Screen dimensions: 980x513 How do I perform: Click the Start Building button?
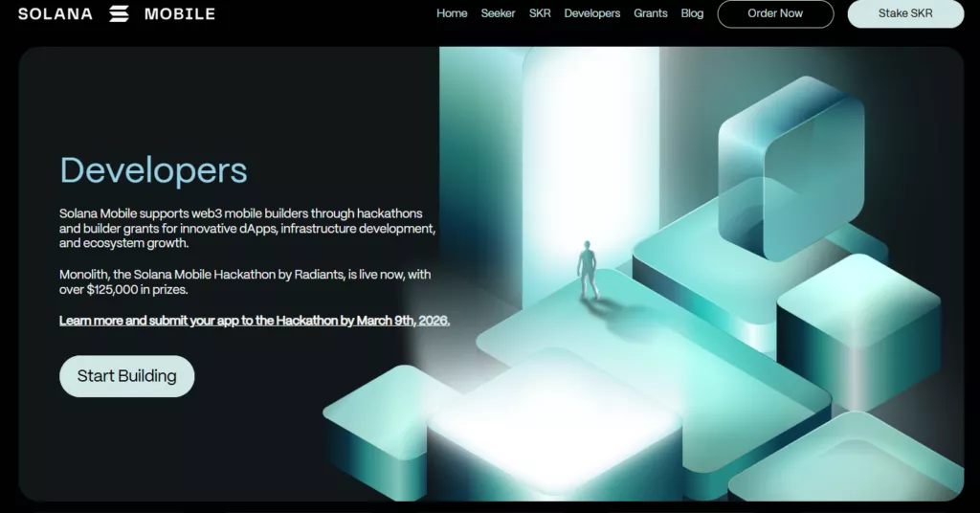127,376
